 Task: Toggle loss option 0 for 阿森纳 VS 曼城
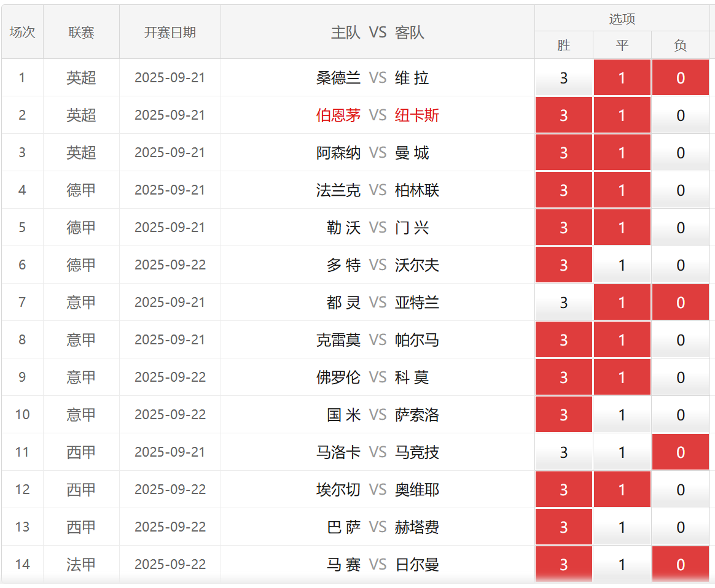tap(680, 153)
